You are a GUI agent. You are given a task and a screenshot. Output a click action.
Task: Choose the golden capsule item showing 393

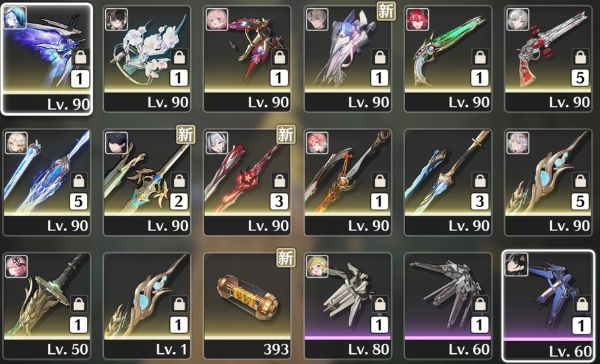(247, 305)
